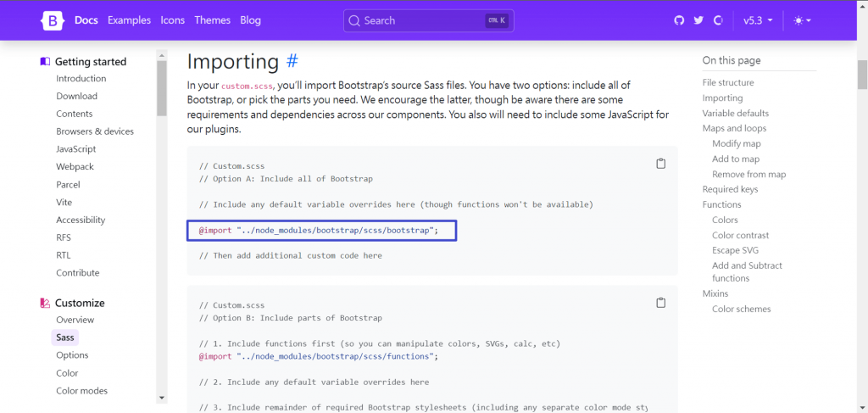Select the active Sass sidebar item
The width and height of the screenshot is (868, 413).
click(65, 338)
